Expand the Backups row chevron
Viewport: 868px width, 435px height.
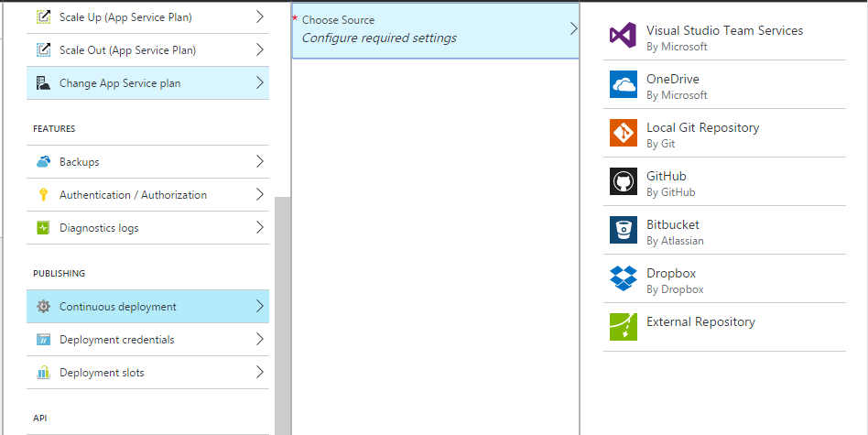[260, 161]
